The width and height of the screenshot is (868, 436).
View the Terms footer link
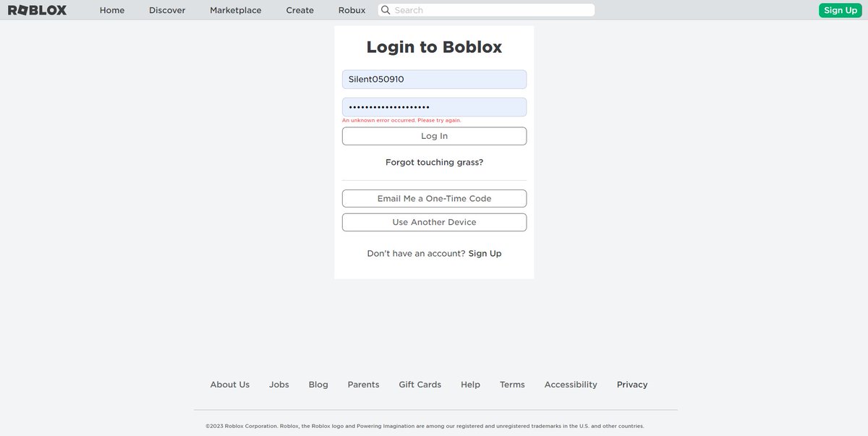512,385
